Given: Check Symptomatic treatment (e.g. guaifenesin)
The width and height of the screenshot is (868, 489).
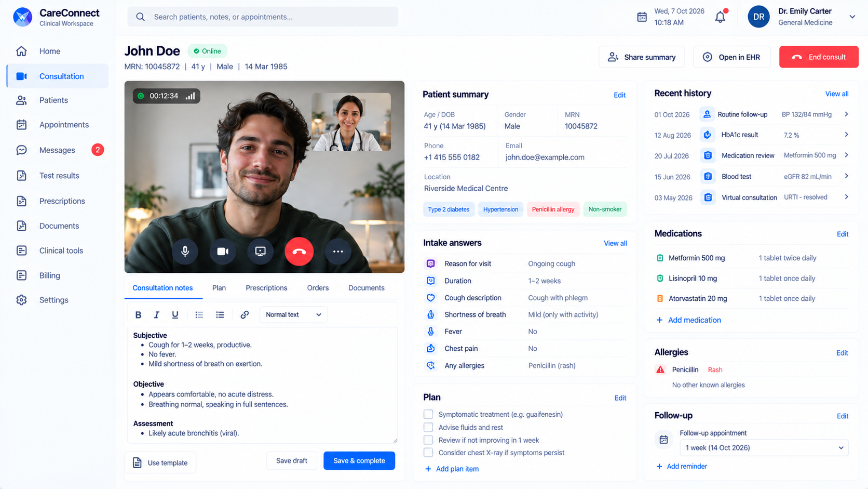Looking at the screenshot, I should point(428,414).
